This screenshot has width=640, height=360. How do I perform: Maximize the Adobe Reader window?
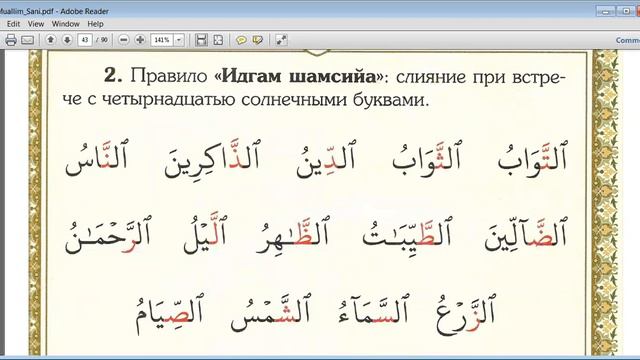pyautogui.click(x=626, y=11)
